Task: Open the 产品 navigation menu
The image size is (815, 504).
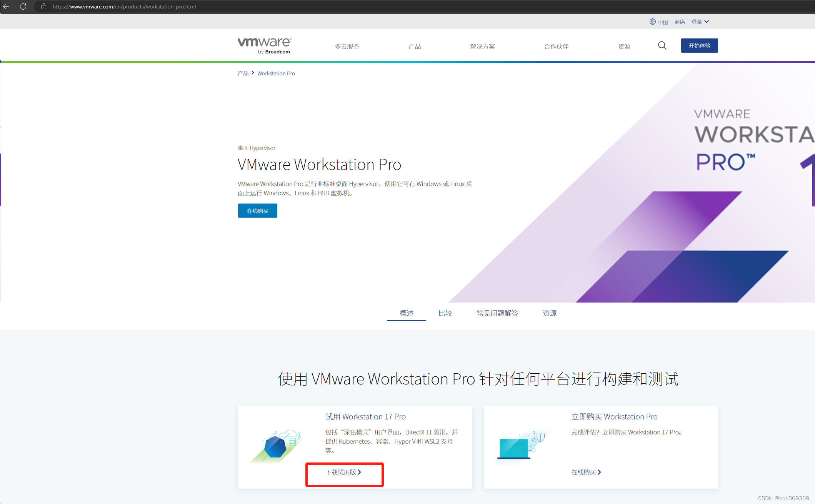Action: point(415,47)
